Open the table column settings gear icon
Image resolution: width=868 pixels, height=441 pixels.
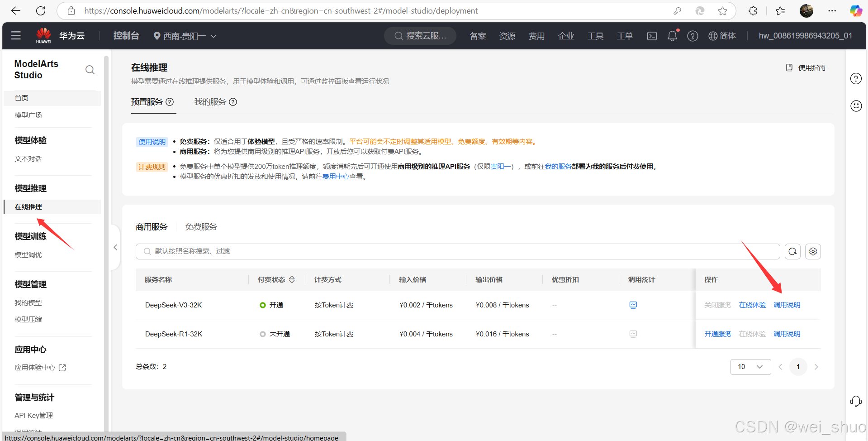(x=813, y=251)
